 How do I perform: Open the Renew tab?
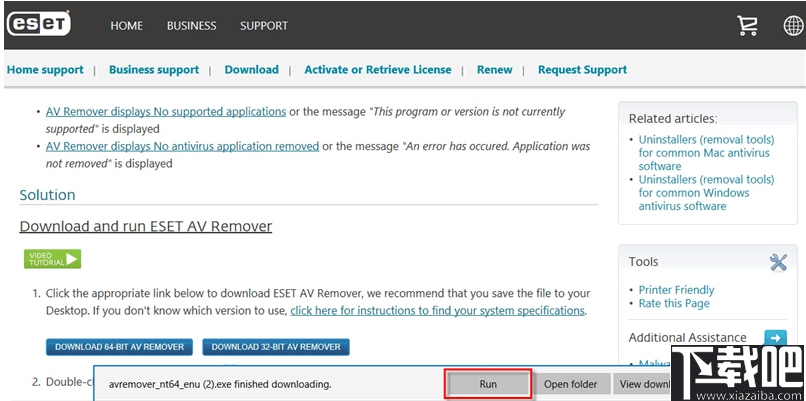494,70
